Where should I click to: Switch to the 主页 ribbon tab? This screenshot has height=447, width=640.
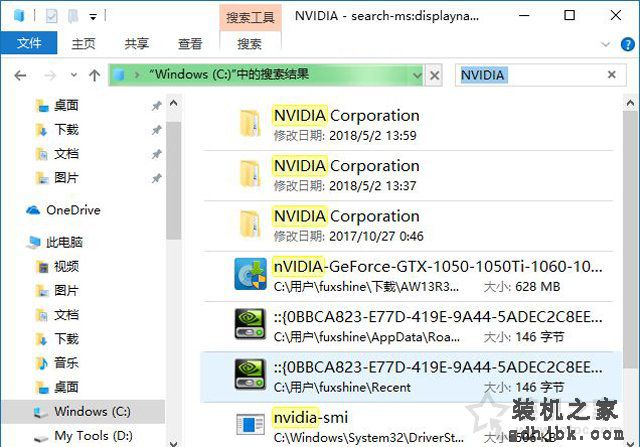[83, 43]
